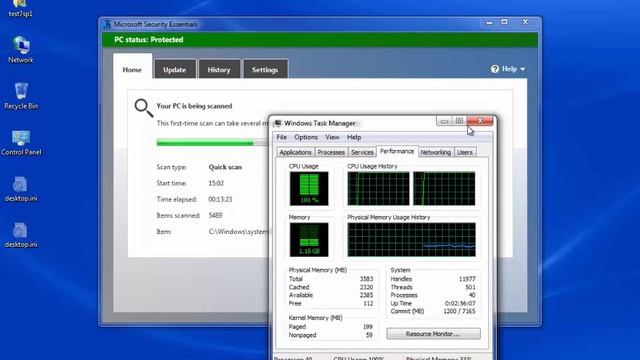Click the second CPU Usage History graph
Screen dimensions: 640x360
(444, 189)
